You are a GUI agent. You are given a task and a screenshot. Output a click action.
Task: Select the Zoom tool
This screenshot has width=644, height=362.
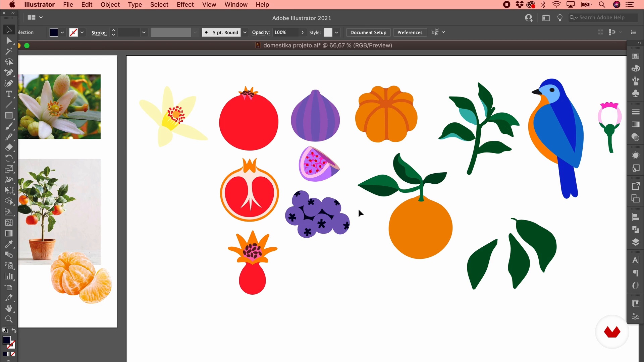point(9,319)
